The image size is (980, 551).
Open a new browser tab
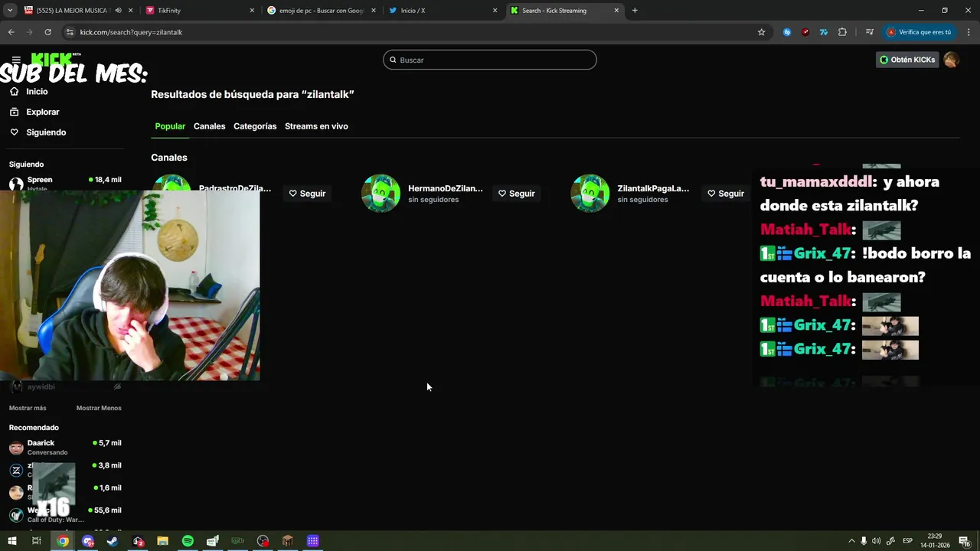pos(635,11)
